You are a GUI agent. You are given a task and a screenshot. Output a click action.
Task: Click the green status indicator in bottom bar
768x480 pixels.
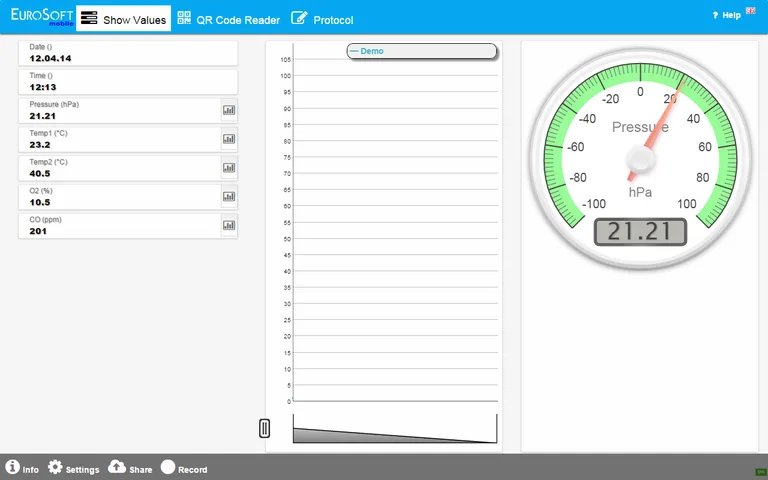[761, 472]
